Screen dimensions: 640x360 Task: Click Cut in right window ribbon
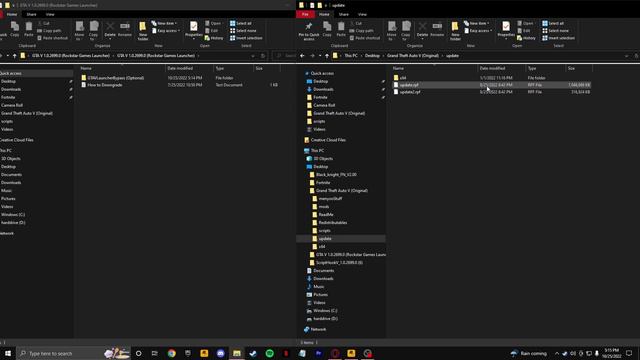[x=356, y=23]
